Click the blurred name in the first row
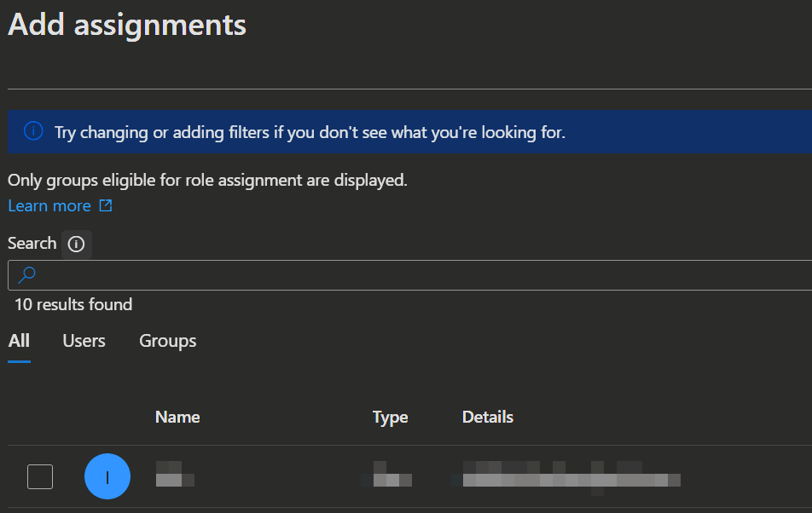This screenshot has width=812, height=513. coord(175,474)
